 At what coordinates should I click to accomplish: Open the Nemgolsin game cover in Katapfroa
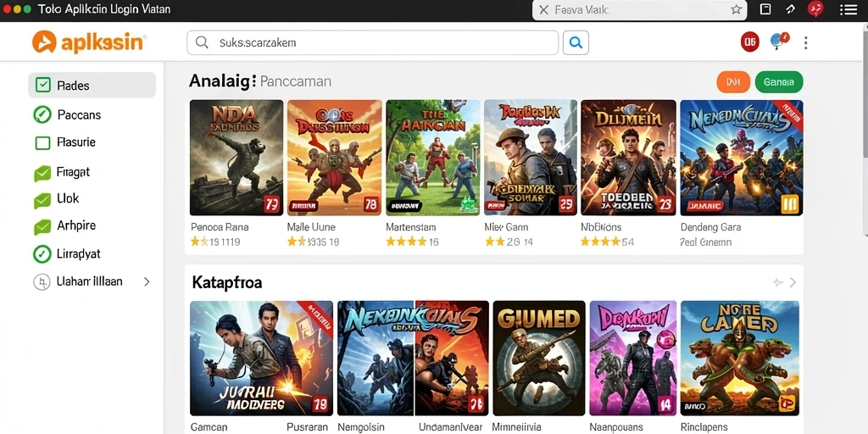tap(413, 359)
